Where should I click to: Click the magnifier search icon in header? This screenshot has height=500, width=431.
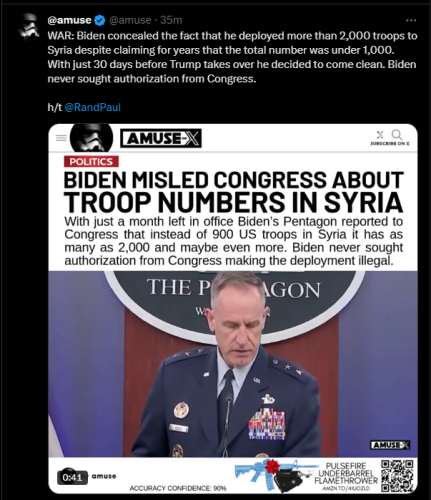coord(397,135)
